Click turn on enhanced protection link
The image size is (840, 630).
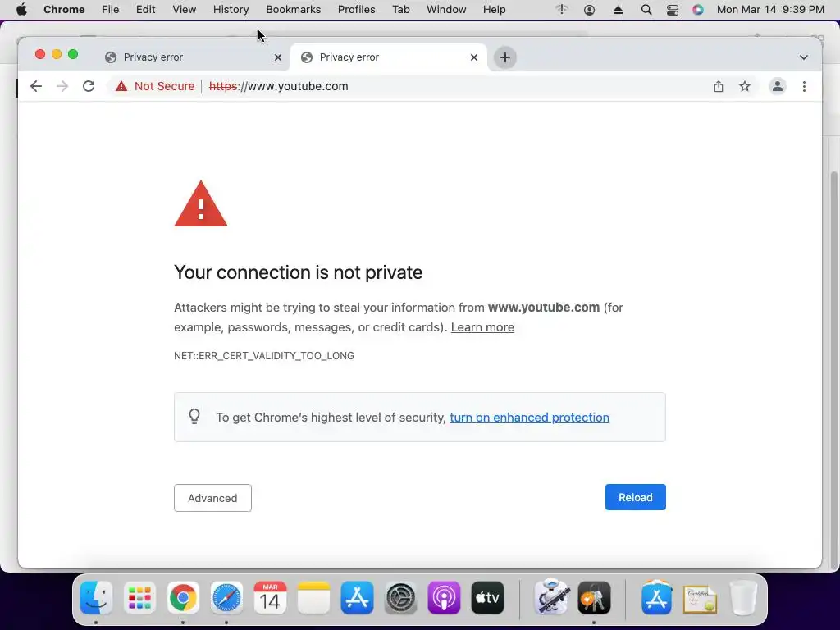[x=529, y=418]
